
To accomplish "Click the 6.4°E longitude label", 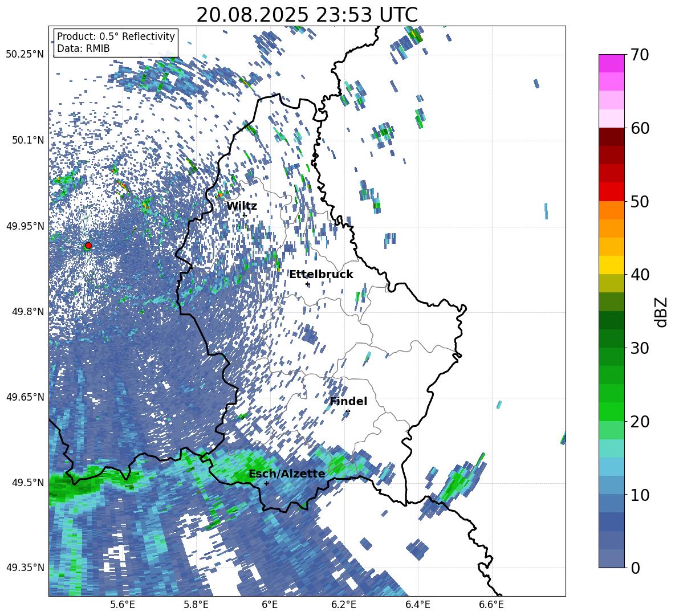I will pyautogui.click(x=417, y=605).
